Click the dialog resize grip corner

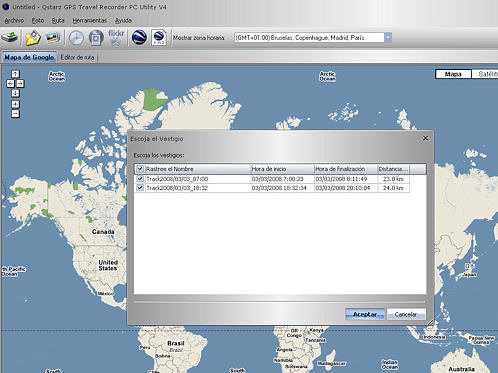[x=430, y=322]
